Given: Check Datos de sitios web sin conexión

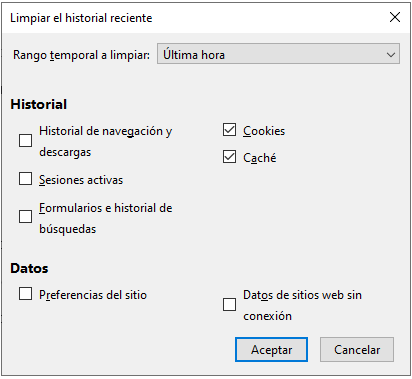Looking at the screenshot, I should [229, 305].
